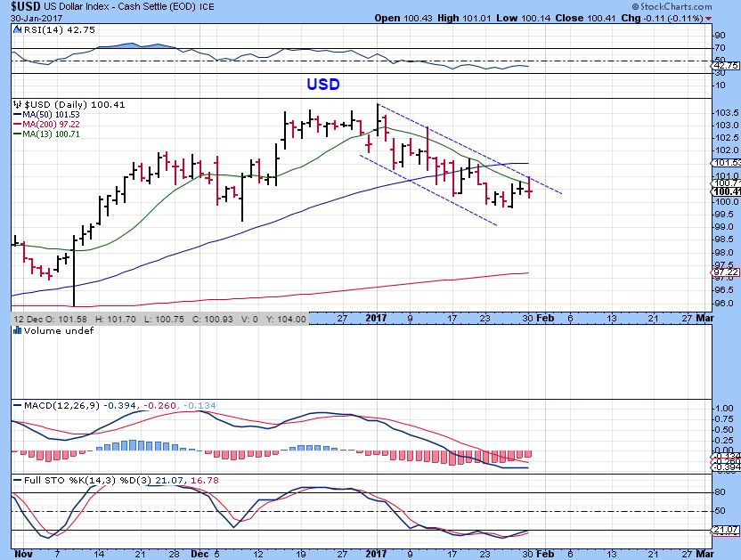Click the RSI(14) area chart icon
This screenshot has height=560, width=741.
pos(17,30)
